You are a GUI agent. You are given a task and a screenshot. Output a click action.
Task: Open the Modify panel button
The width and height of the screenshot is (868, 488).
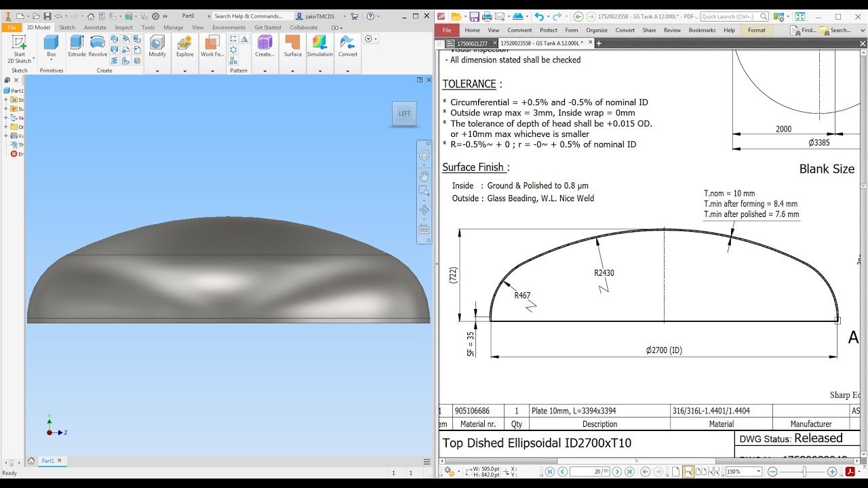pyautogui.click(x=157, y=46)
